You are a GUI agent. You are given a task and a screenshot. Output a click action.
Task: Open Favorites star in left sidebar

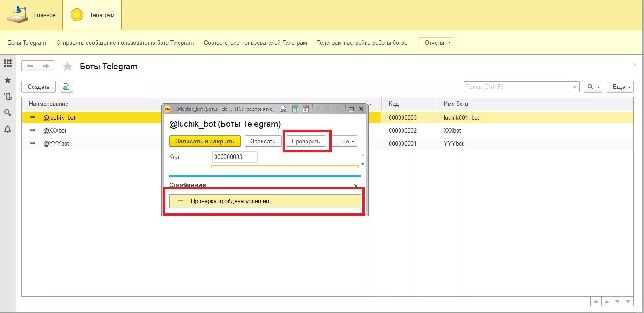(8, 80)
